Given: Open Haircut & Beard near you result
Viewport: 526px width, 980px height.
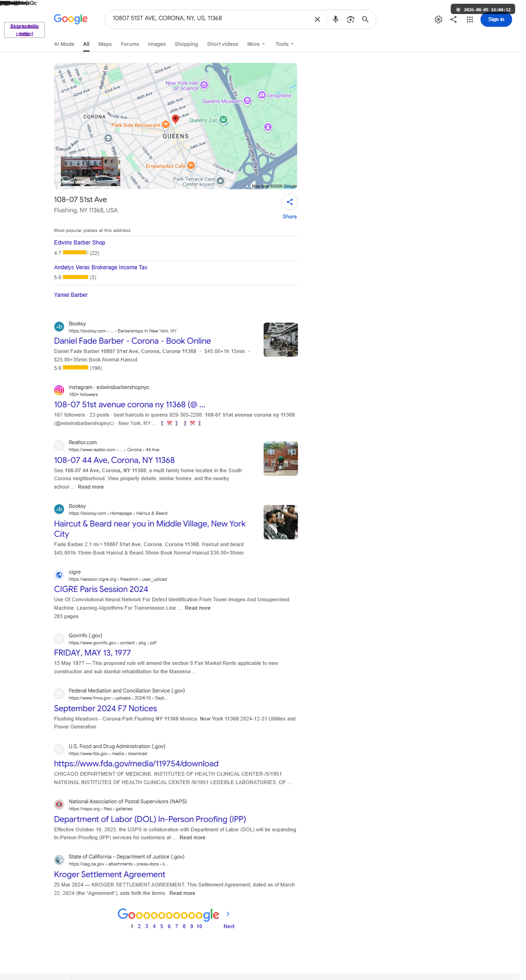Looking at the screenshot, I should click(x=150, y=529).
